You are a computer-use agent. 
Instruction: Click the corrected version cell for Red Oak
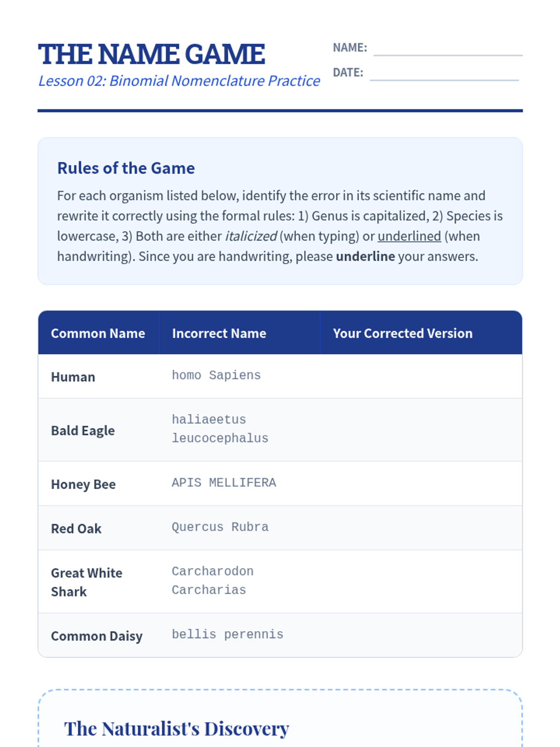coord(420,528)
